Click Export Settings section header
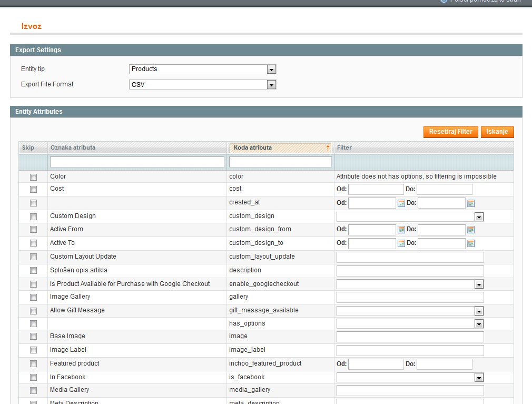The image size is (532, 404). pos(266,50)
